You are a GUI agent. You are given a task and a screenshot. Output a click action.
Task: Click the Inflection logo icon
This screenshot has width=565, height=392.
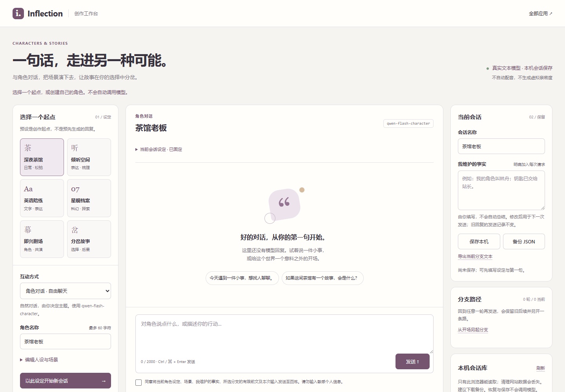pos(18,13)
